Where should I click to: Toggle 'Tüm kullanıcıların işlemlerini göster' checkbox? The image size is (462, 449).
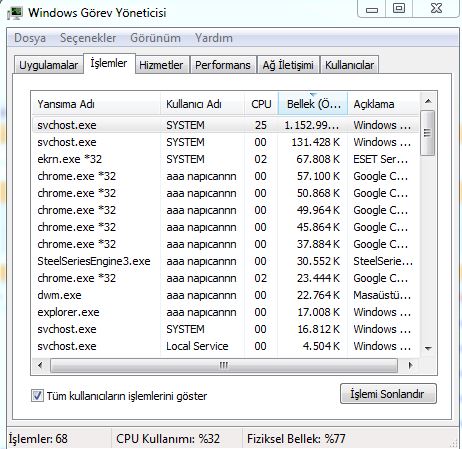(x=37, y=396)
